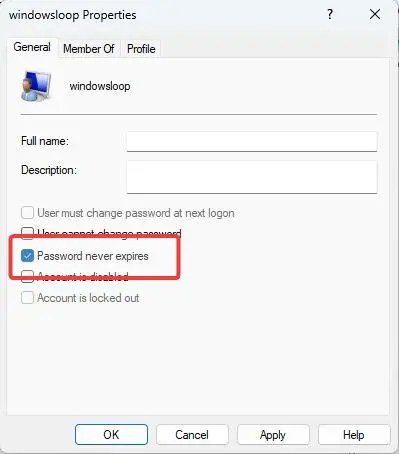The image size is (399, 454).
Task: Close the windowsloop Properties dialog
Action: 375,14
